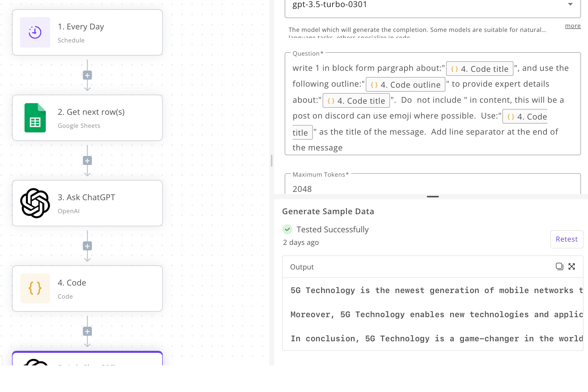Click the Output label

click(x=302, y=267)
